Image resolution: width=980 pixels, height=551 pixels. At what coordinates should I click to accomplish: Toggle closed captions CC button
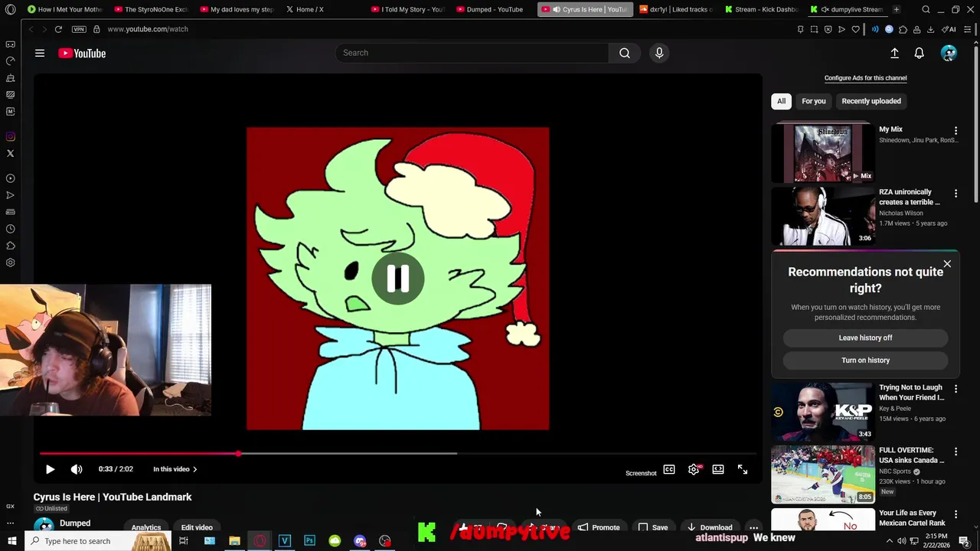pyautogui.click(x=669, y=469)
